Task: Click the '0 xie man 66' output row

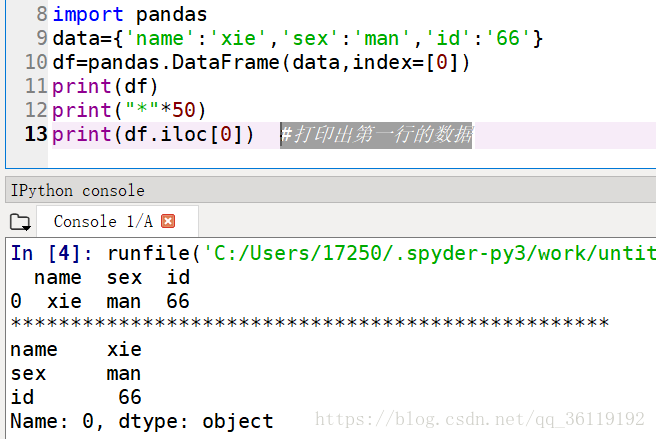Action: (x=100, y=301)
